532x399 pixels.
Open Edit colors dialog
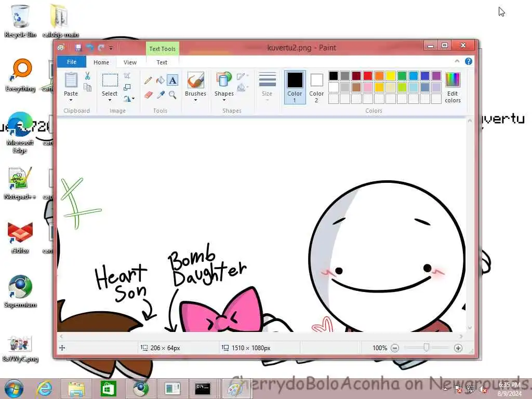(x=453, y=87)
